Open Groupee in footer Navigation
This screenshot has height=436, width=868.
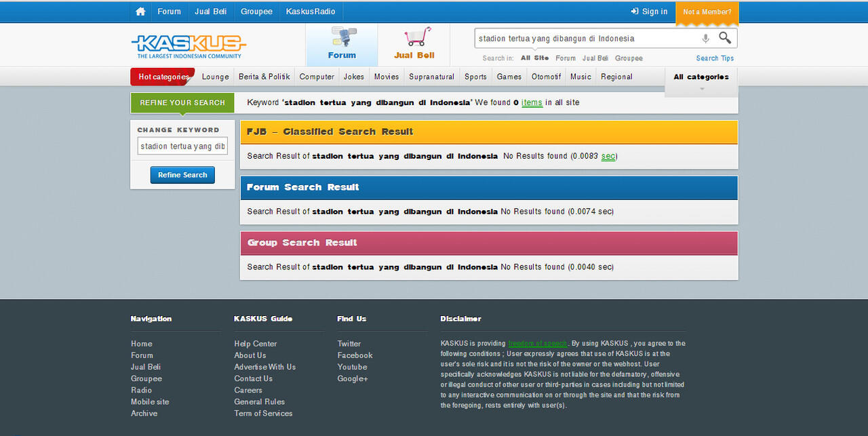pyautogui.click(x=146, y=378)
